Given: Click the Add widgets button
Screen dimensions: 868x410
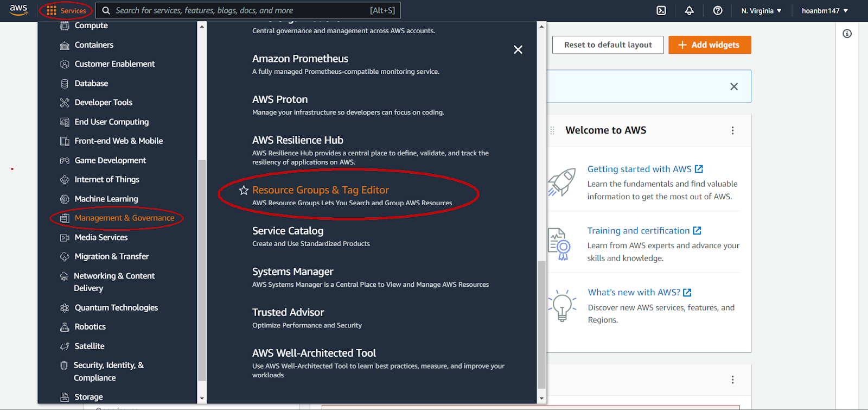Looking at the screenshot, I should coord(710,45).
